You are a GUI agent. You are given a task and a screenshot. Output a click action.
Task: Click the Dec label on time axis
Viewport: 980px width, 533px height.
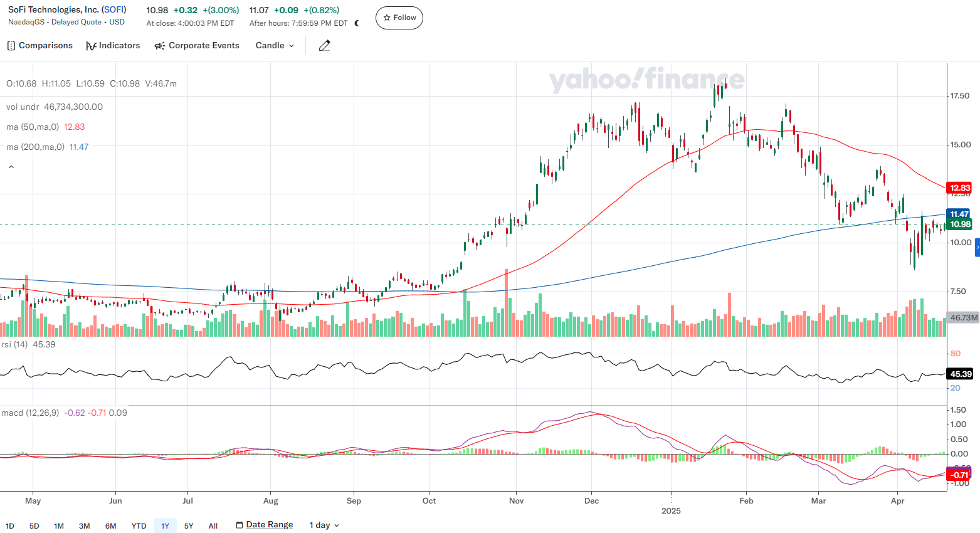point(591,500)
